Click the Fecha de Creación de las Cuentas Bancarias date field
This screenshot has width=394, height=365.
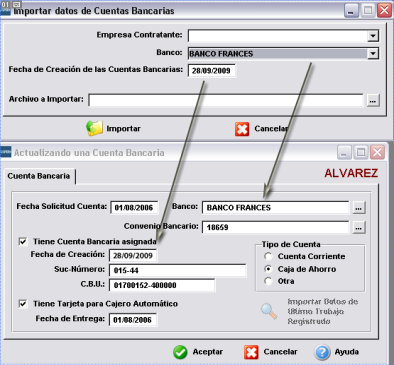click(x=212, y=71)
